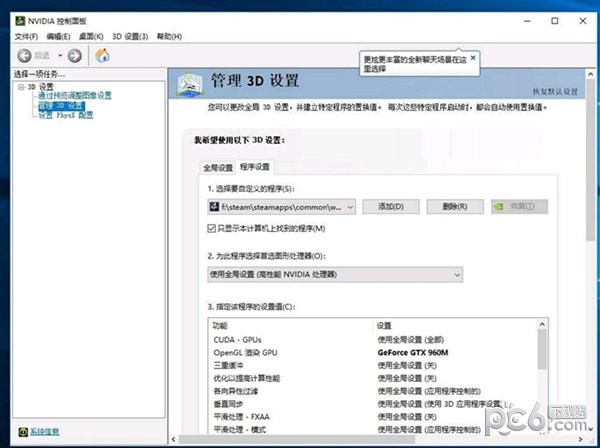The width and height of the screenshot is (600, 448).
Task: Click 恢复默认设置 link in header
Action: pos(555,91)
